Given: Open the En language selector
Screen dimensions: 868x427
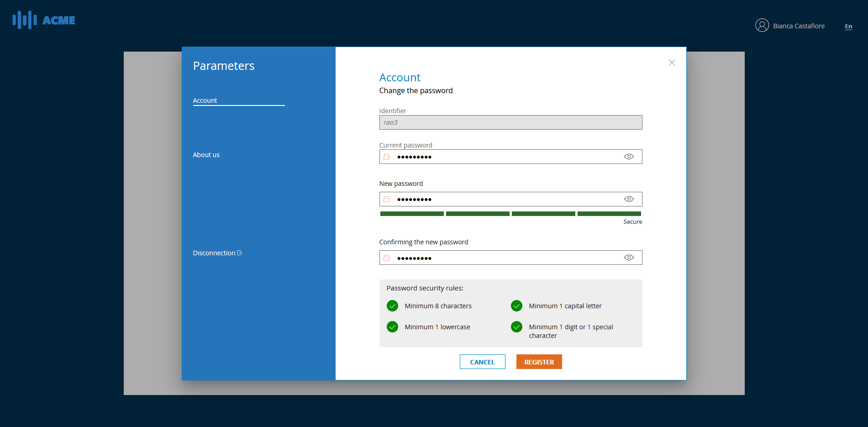Looking at the screenshot, I should point(848,26).
